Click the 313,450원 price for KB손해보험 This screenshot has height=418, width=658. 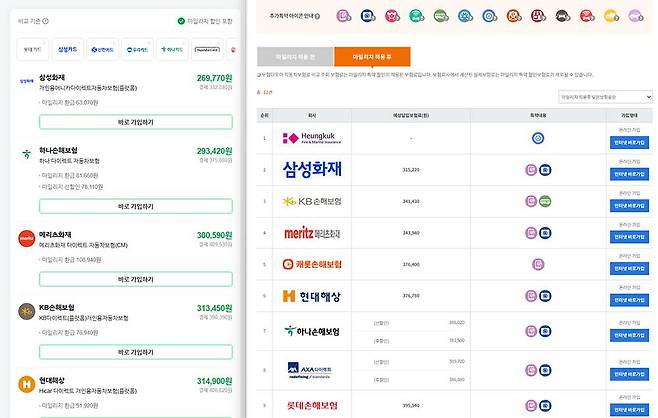tap(214, 308)
